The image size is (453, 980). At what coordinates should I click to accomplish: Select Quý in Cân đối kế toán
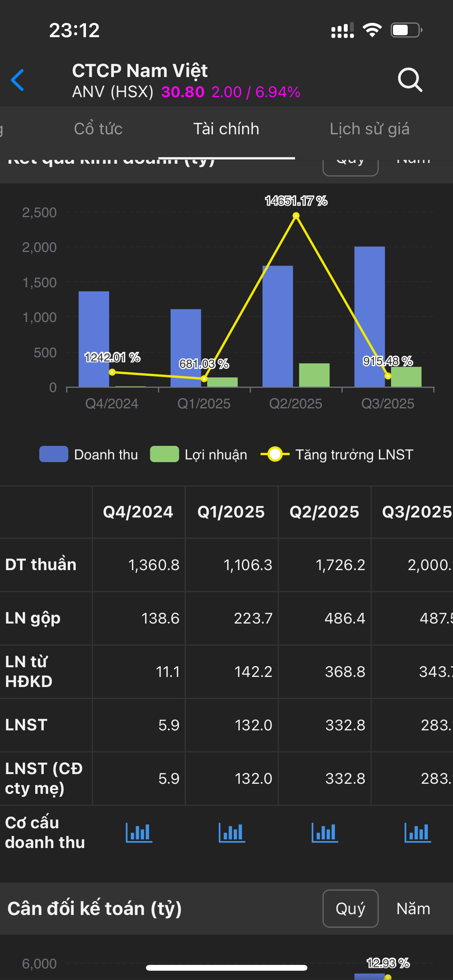(350, 908)
